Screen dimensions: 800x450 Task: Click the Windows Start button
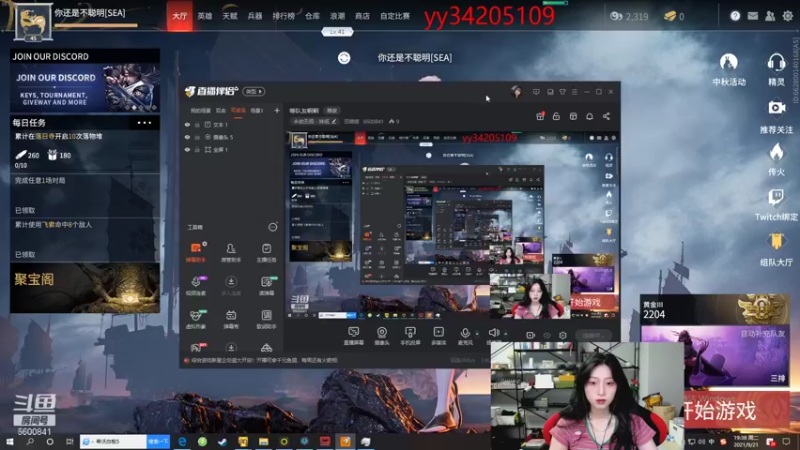9,442
